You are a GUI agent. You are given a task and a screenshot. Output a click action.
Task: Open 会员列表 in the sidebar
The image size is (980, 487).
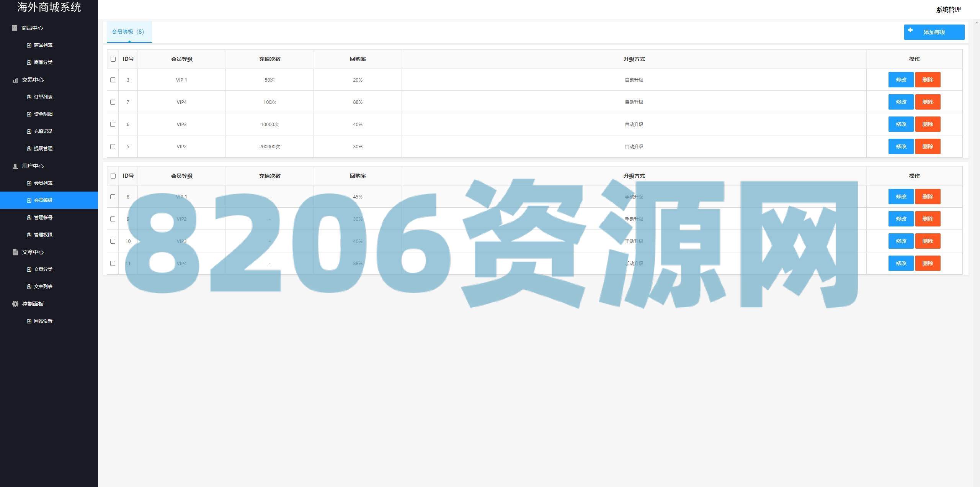[x=43, y=183]
